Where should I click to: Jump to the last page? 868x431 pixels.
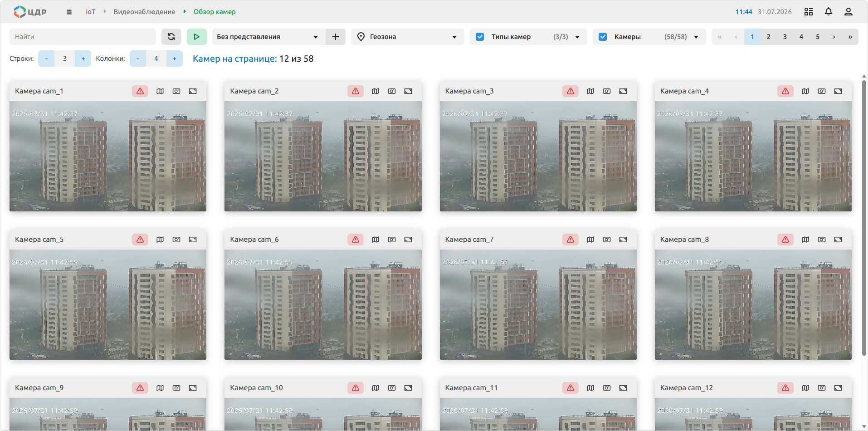(x=850, y=37)
